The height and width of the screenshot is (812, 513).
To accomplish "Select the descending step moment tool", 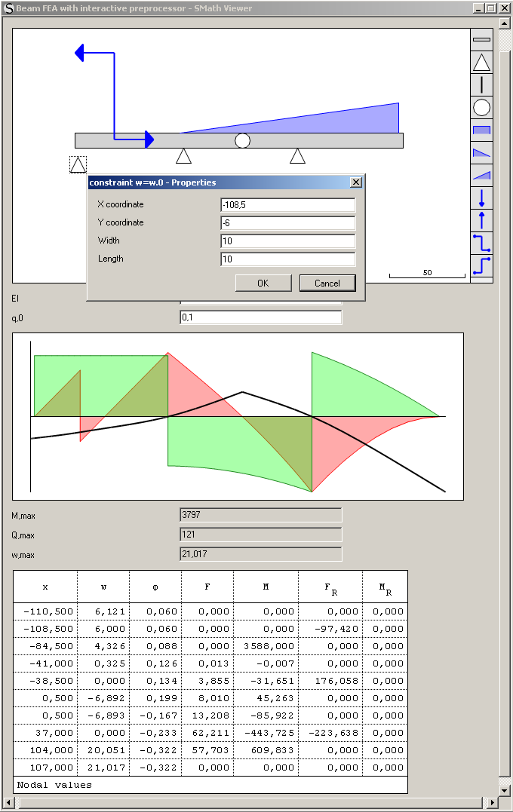I will tap(481, 244).
